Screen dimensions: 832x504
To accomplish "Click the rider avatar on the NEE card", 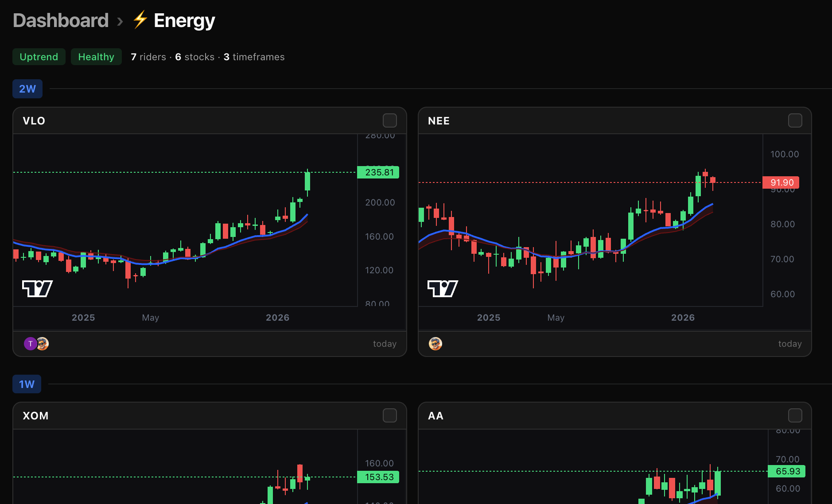I will tap(435, 343).
